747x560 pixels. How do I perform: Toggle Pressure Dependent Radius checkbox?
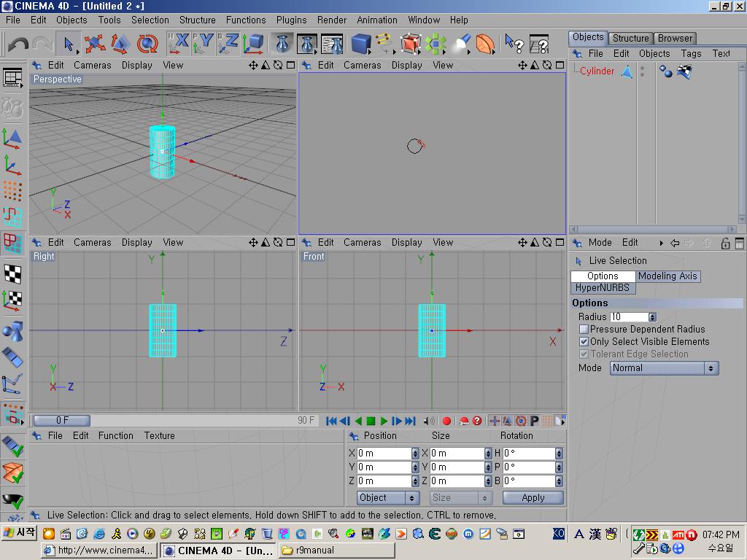click(584, 329)
